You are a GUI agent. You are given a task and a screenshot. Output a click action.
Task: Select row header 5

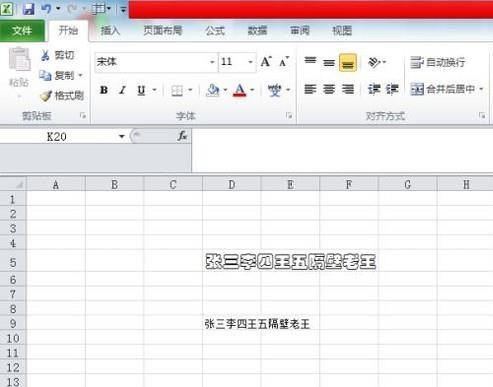[13, 262]
